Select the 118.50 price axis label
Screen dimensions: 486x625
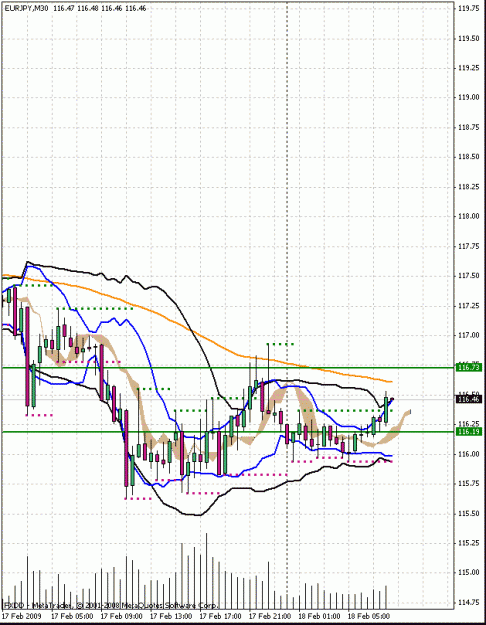pyautogui.click(x=468, y=157)
